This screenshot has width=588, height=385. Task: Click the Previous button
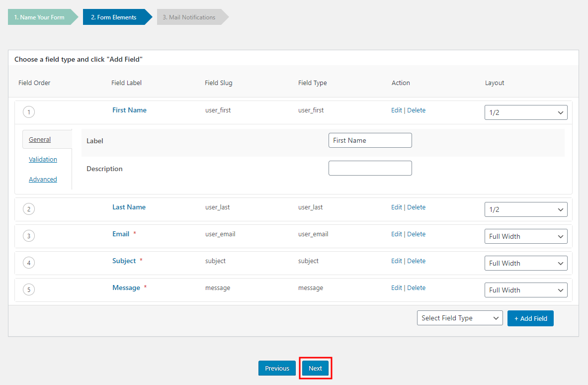[277, 368]
